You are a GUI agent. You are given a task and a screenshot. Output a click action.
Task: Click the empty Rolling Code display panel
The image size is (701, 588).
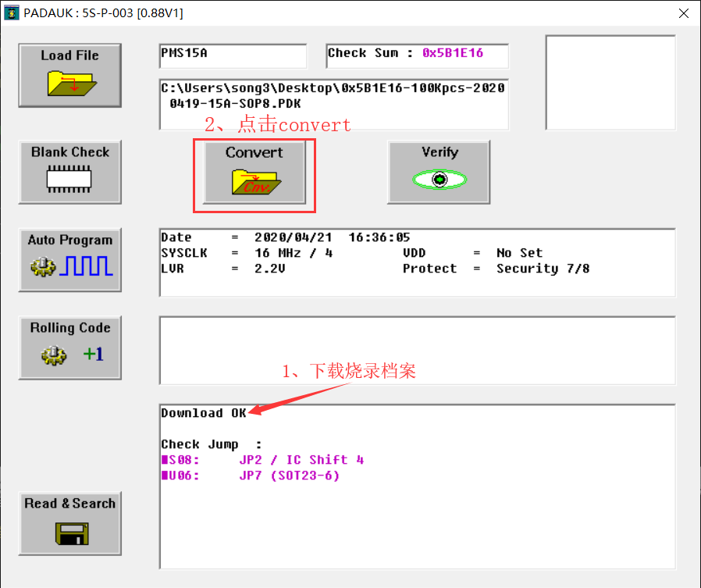[417, 350]
